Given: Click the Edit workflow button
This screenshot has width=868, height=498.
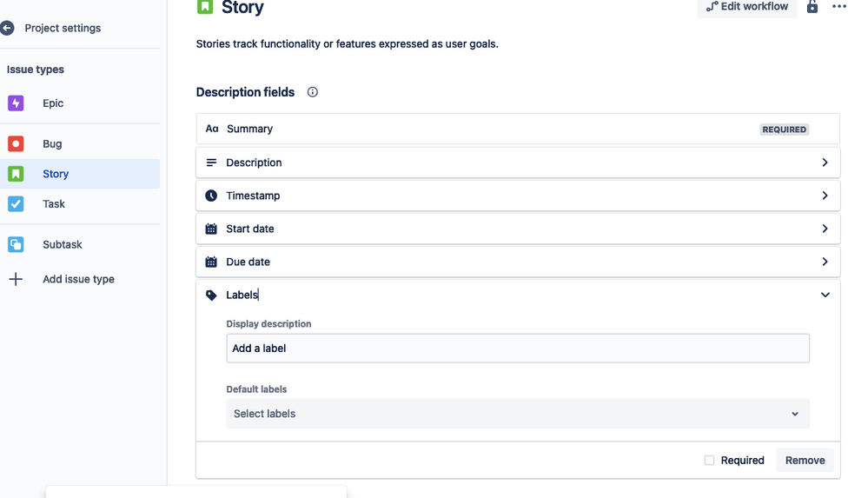Looking at the screenshot, I should pos(747,7).
